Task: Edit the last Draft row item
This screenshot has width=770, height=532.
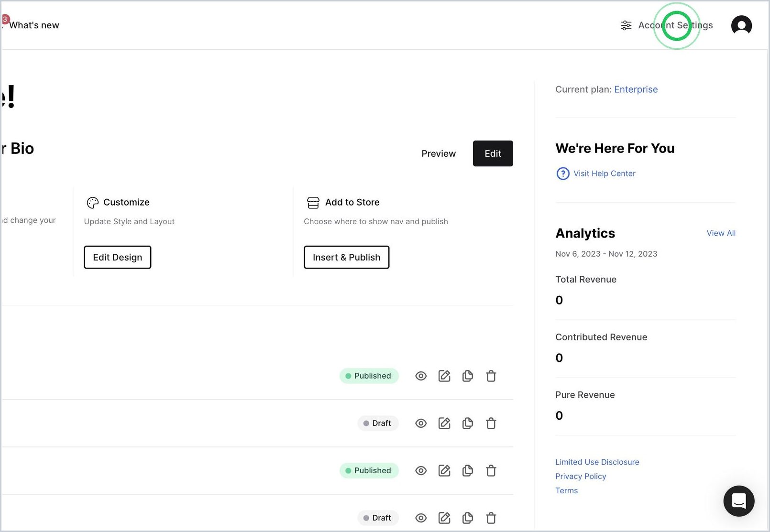Action: 444,518
